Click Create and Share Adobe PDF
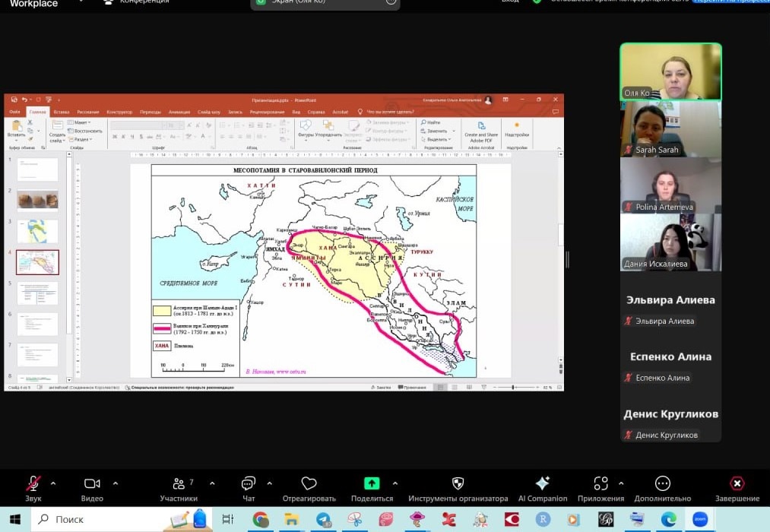 click(481, 131)
